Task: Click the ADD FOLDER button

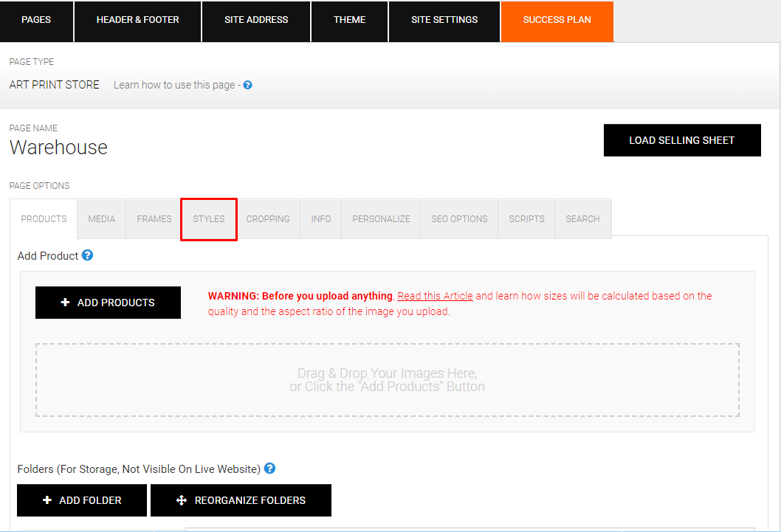Action: [x=82, y=500]
